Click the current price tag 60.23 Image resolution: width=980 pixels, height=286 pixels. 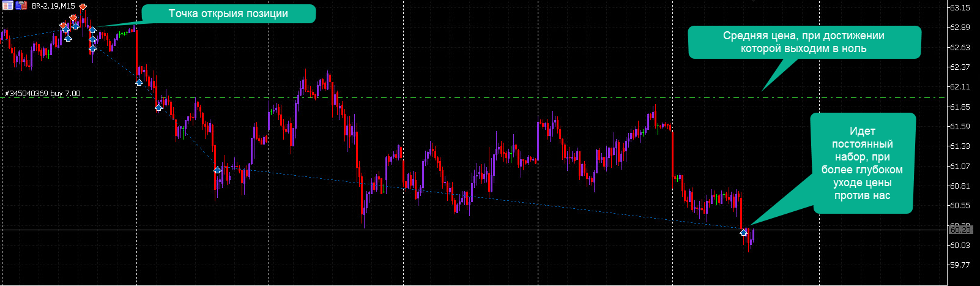(x=960, y=230)
